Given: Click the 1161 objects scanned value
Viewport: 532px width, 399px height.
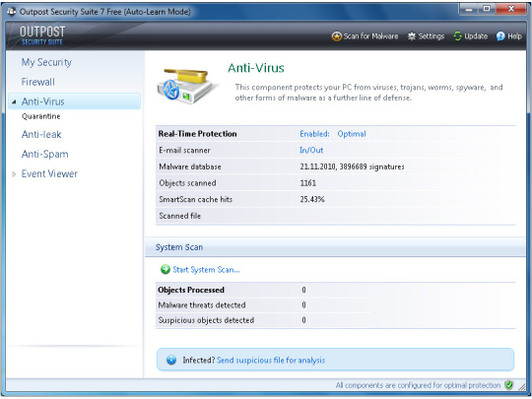Looking at the screenshot, I should click(x=308, y=183).
